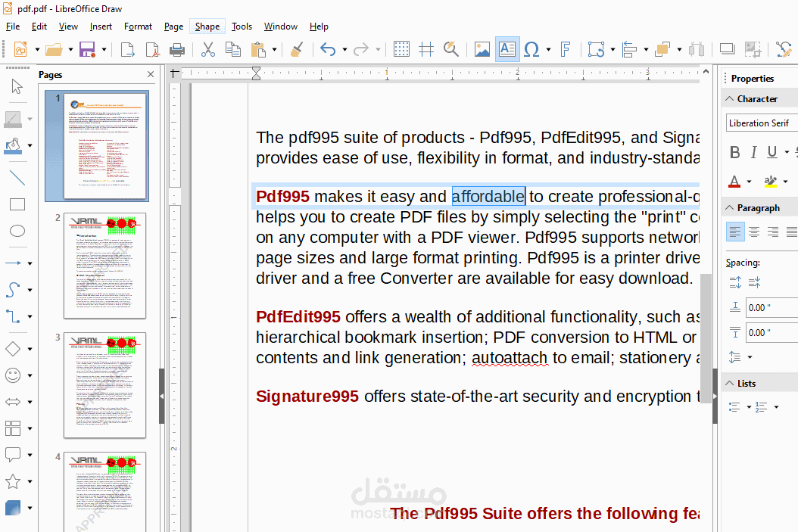The image size is (798, 532).
Task: Increase paragraph spacing using the spacing icon
Action: 734,282
